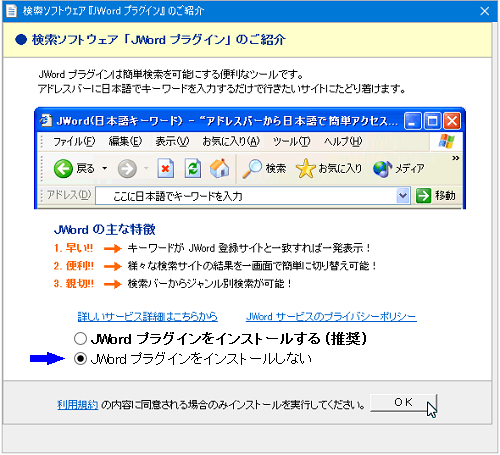Expand the toolbar overflow chevron

click(456, 158)
